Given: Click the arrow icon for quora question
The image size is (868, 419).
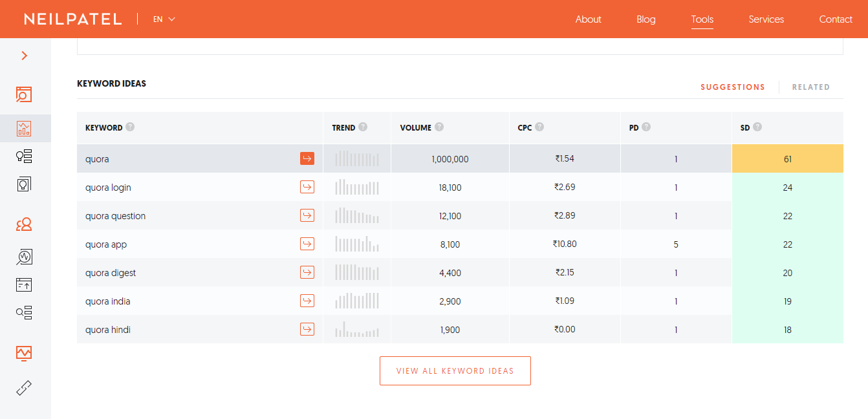Looking at the screenshot, I should pyautogui.click(x=307, y=215).
